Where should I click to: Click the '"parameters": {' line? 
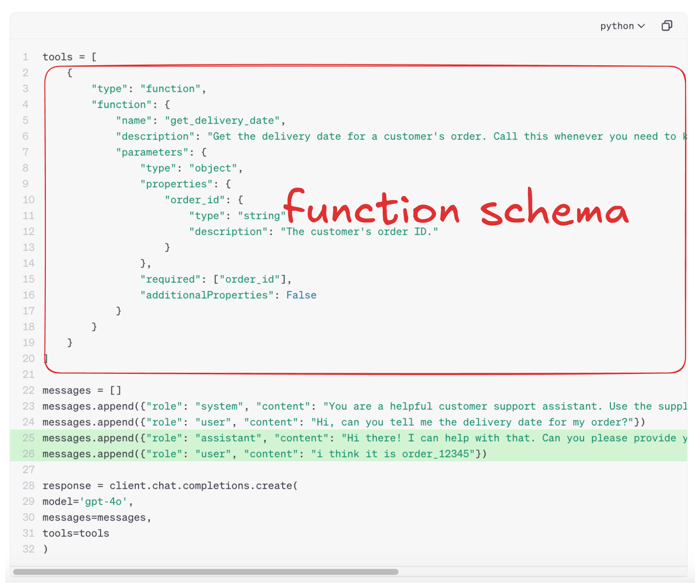[161, 152]
